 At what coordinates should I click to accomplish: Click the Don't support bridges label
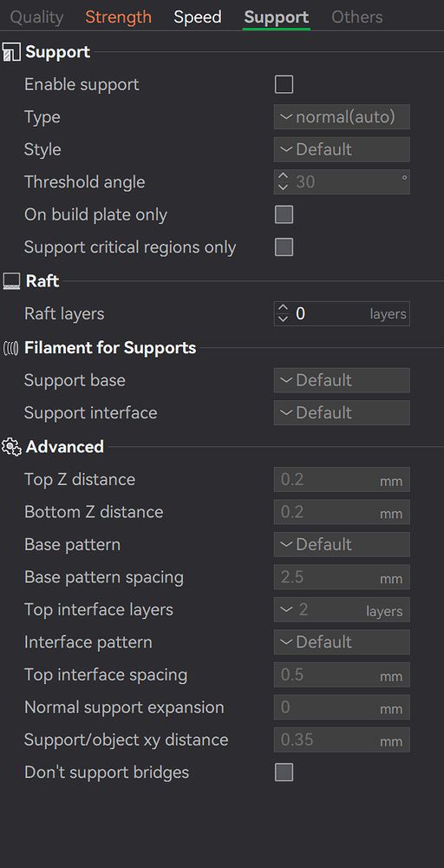coord(106,773)
